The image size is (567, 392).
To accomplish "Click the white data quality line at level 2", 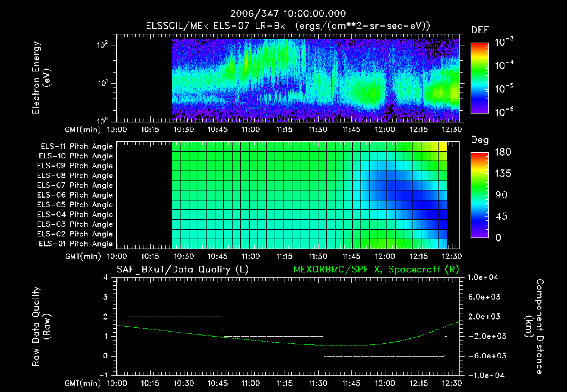I will pos(175,317).
